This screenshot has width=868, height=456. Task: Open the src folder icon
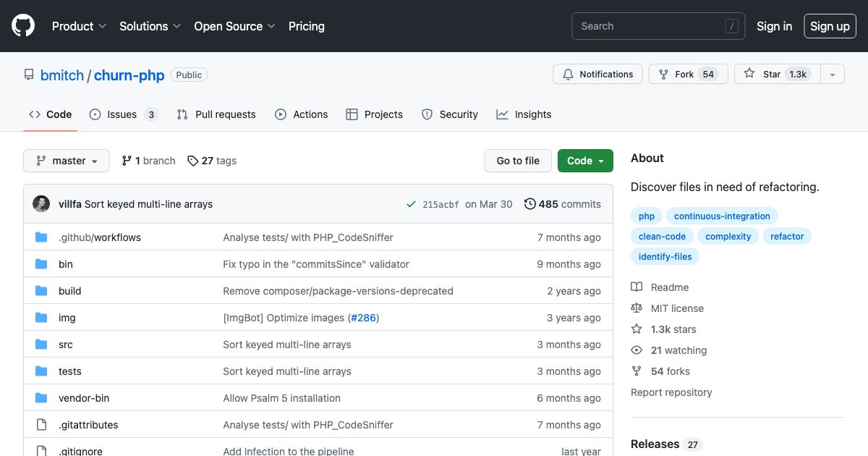point(41,345)
